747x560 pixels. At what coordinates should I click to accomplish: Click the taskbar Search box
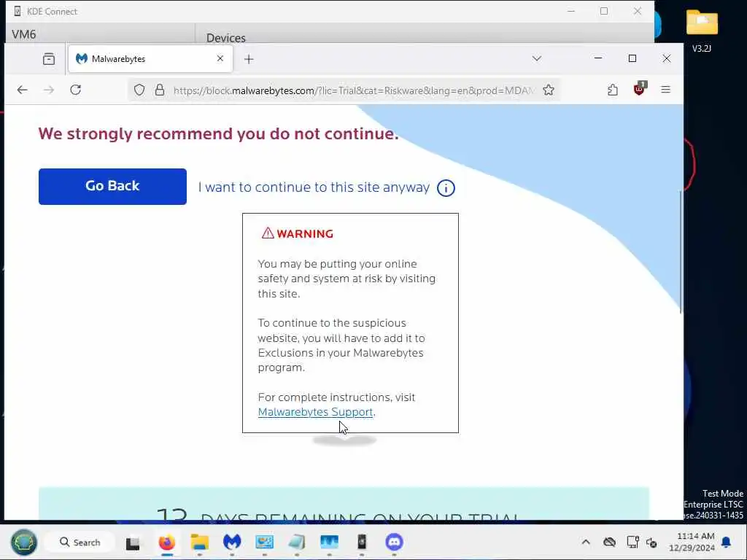[80, 542]
